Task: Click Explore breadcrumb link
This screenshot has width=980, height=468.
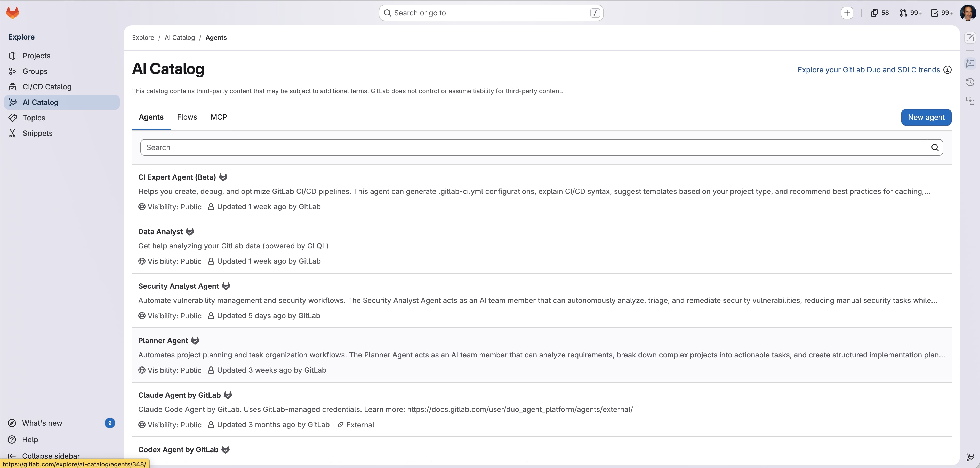Action: pos(143,37)
